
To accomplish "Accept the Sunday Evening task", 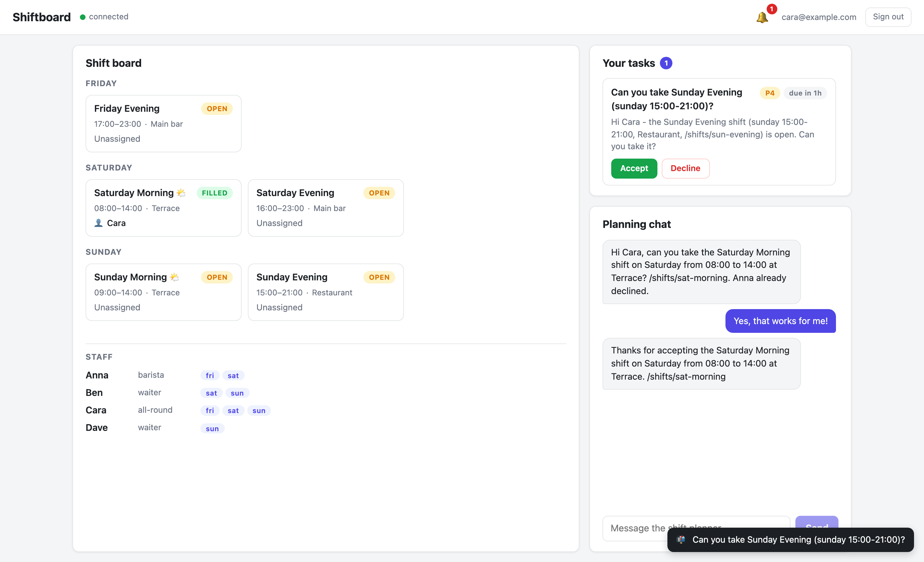I will click(634, 169).
